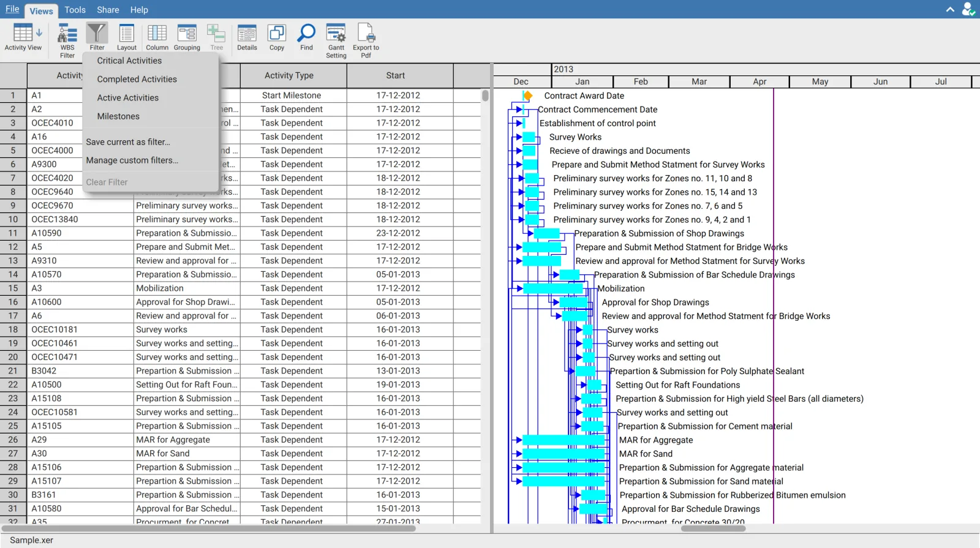
Task: Open the File menu
Action: pos(12,9)
